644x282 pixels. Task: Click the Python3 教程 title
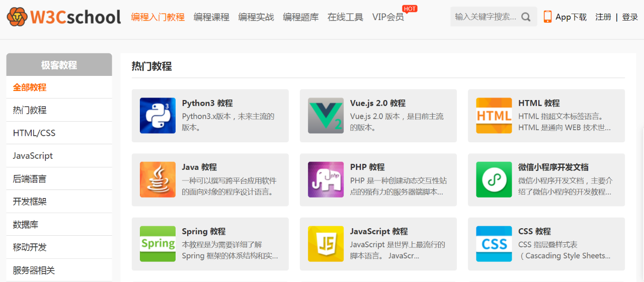click(207, 103)
